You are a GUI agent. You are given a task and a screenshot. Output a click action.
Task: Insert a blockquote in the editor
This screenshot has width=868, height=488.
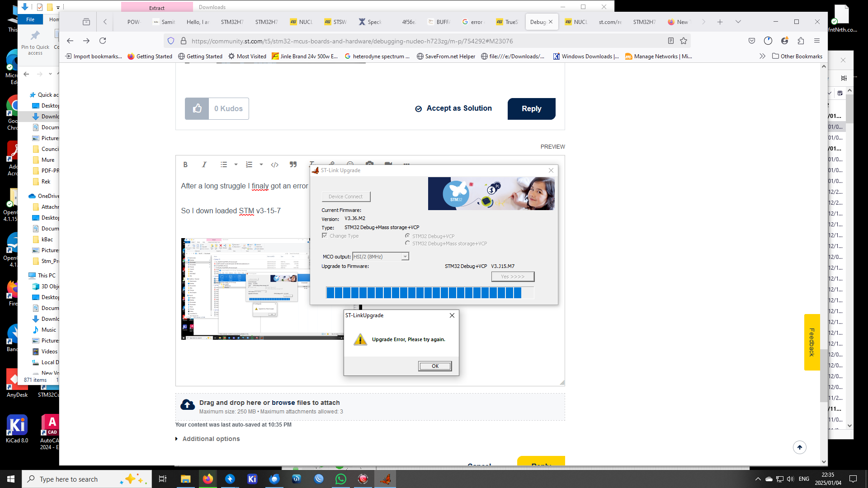point(293,164)
